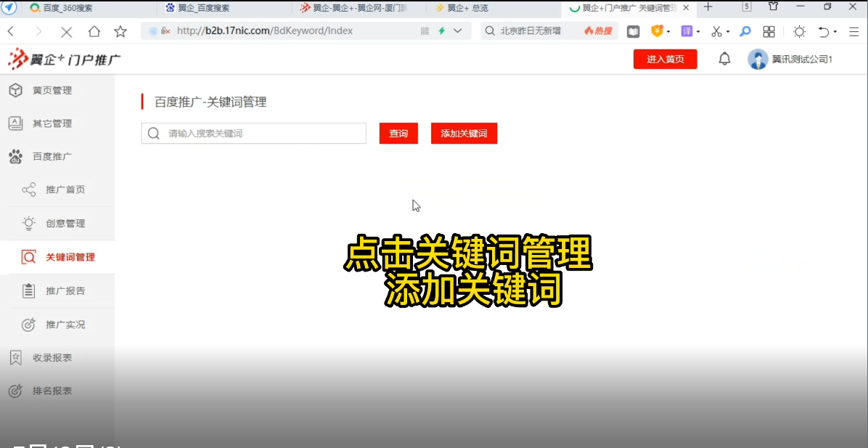
Task: Click the star document icon beside 收录报表
Action: tap(15, 358)
